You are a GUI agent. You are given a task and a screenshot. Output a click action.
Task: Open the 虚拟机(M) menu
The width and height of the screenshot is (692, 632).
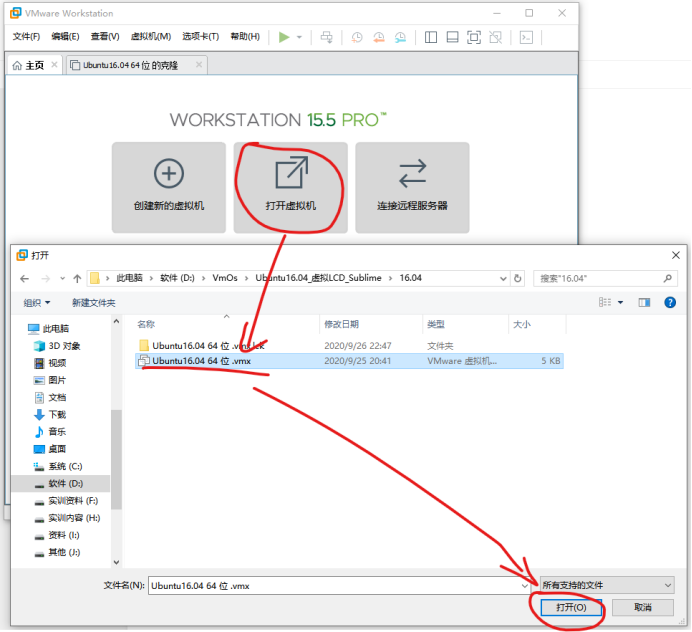pos(151,36)
